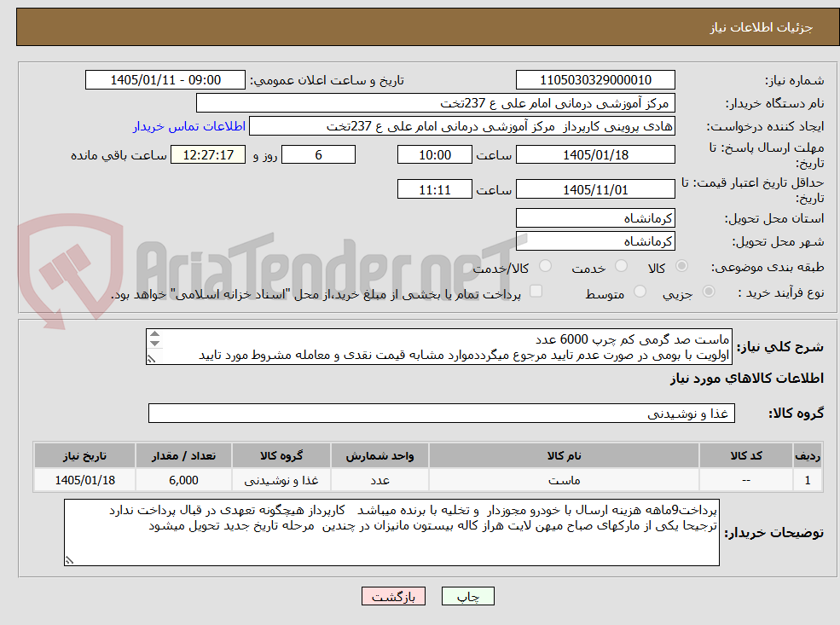
Task: Click the need date cell 1405/01/18 in table
Action: [84, 480]
